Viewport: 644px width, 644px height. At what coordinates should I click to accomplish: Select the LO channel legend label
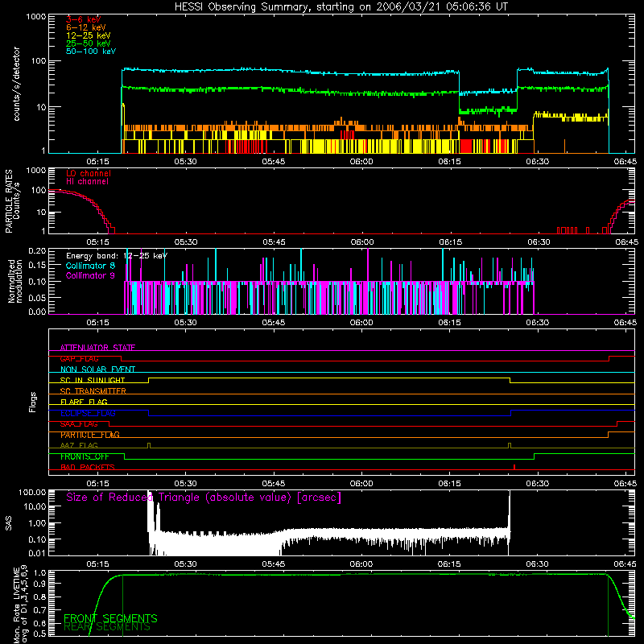(89, 173)
